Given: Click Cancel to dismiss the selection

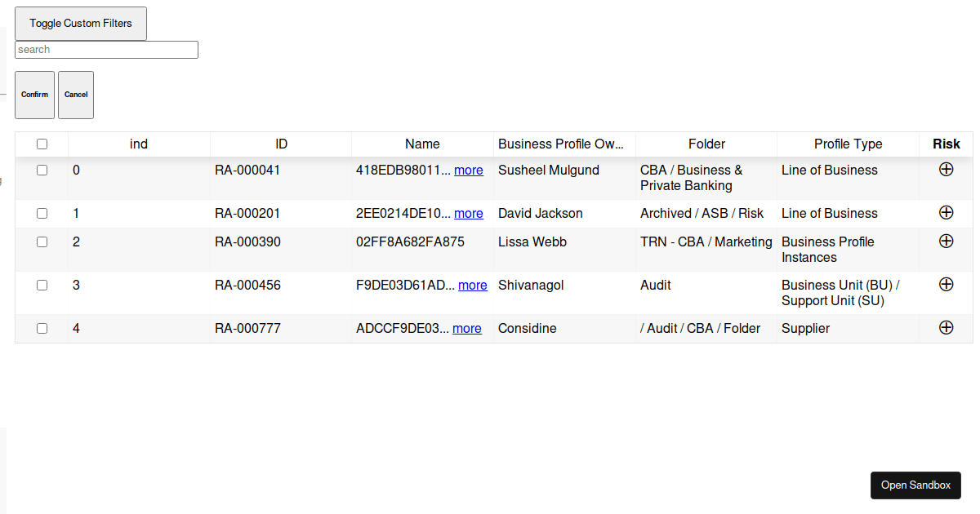Looking at the screenshot, I should pyautogui.click(x=75, y=95).
